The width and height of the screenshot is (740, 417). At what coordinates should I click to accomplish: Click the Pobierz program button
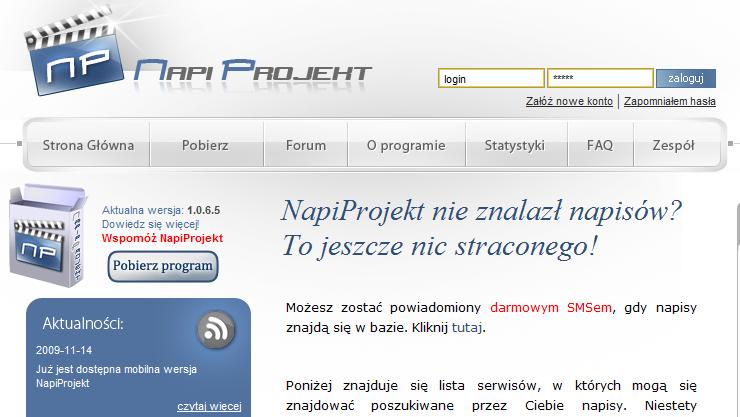pos(163,266)
